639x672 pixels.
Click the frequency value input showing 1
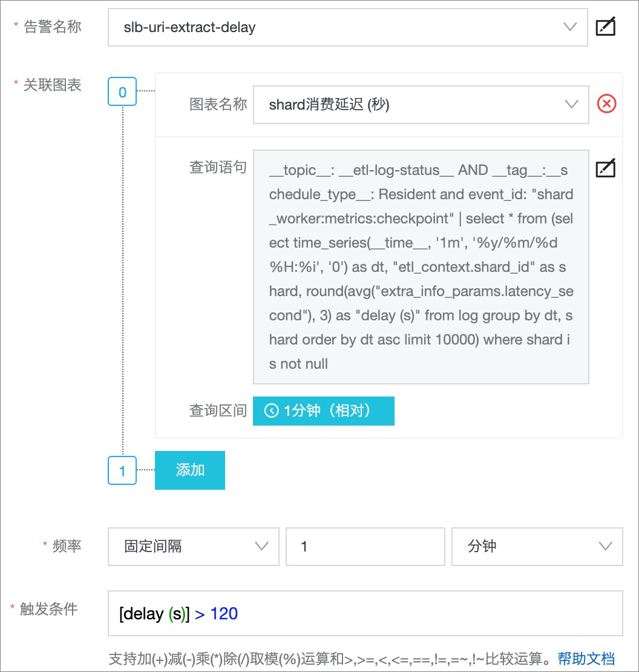pyautogui.click(x=365, y=547)
